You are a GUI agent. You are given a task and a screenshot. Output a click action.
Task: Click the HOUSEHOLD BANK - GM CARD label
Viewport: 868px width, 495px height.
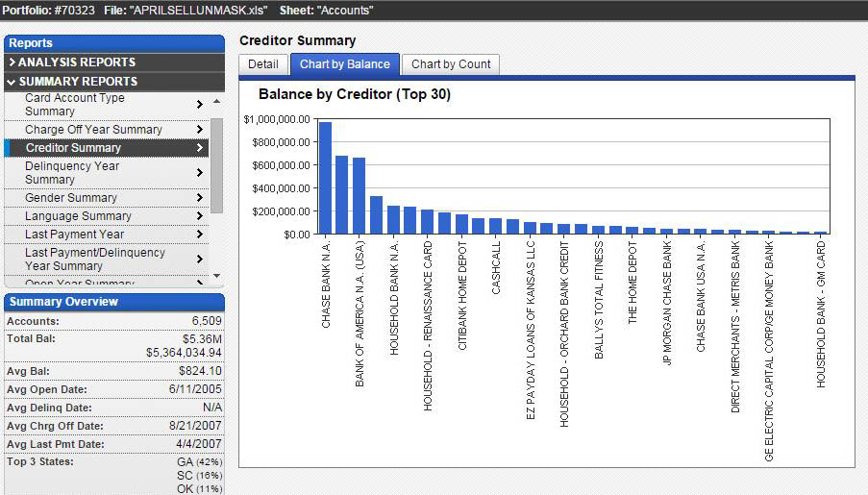[821, 314]
